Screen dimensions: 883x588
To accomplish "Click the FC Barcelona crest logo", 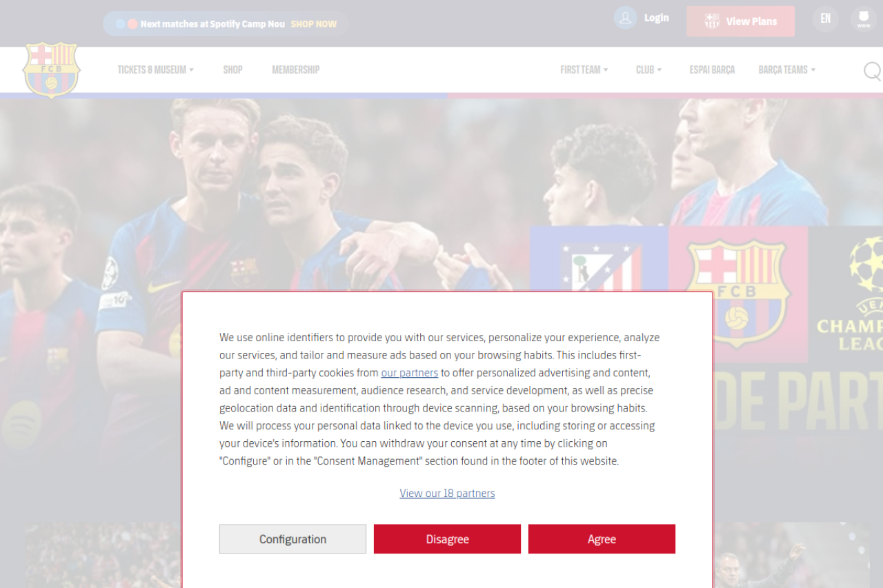I will tap(52, 70).
